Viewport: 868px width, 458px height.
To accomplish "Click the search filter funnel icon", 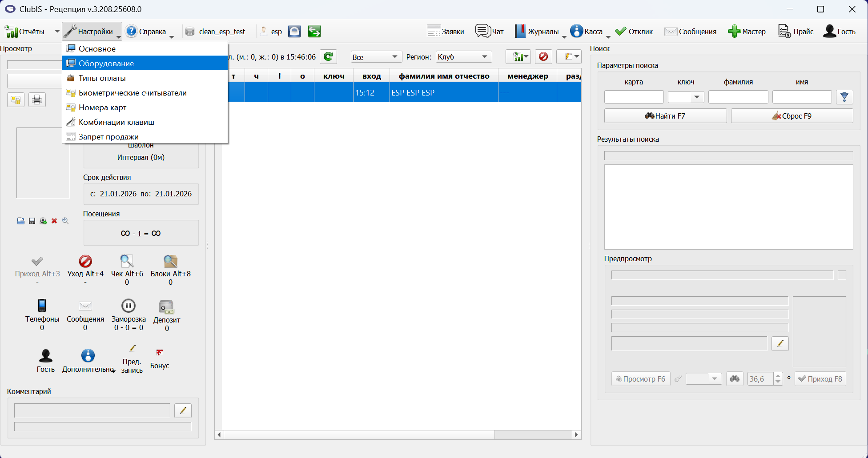I will click(844, 97).
